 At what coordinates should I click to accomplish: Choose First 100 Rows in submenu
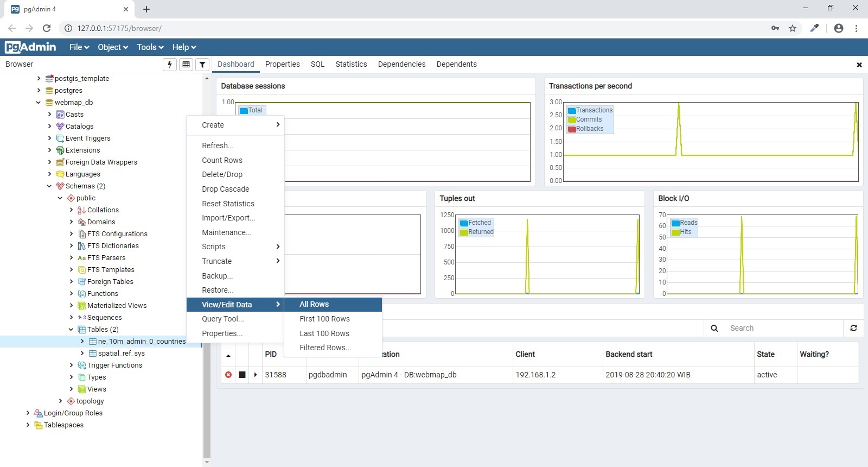tap(333, 319)
